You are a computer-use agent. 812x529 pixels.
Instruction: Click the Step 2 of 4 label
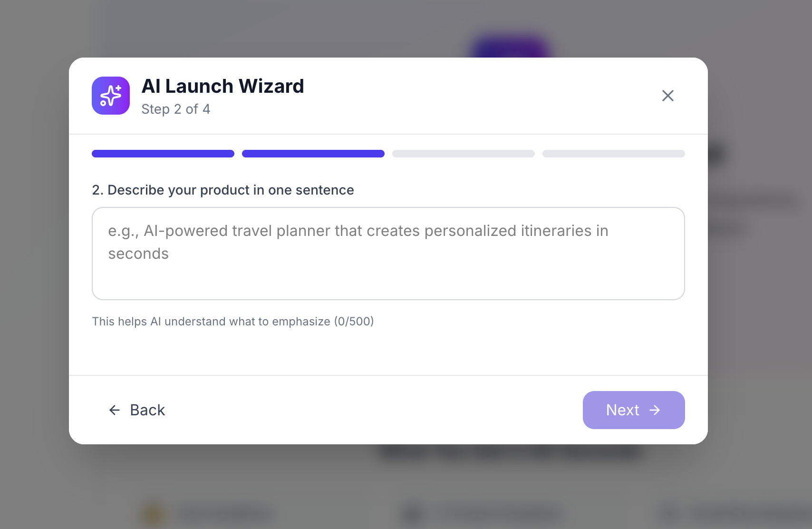tap(176, 109)
